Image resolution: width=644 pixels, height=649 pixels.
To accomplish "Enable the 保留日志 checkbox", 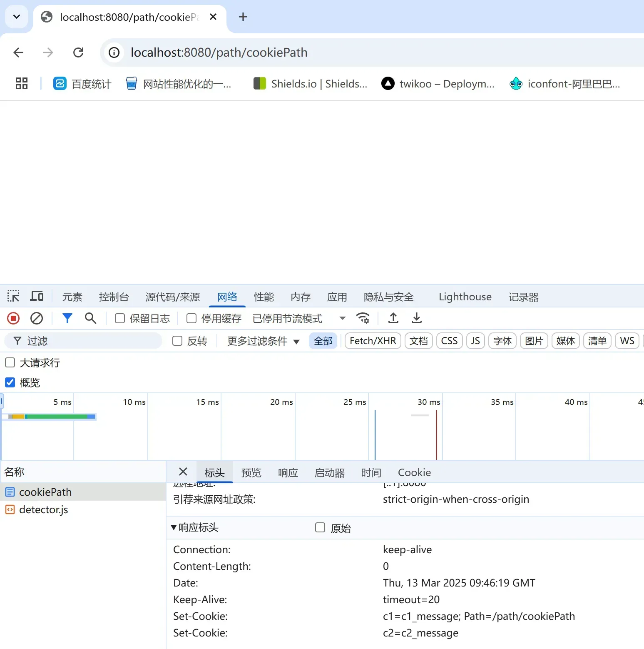I will point(120,319).
